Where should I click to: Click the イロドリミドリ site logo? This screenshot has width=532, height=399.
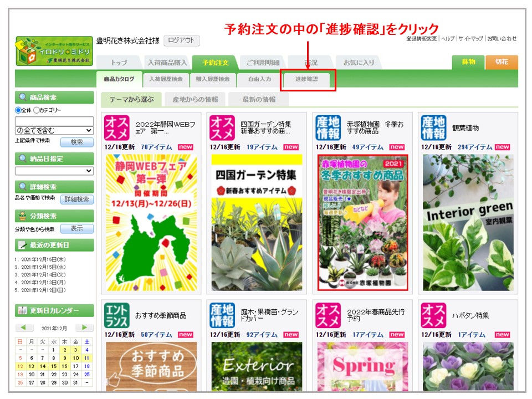(x=54, y=51)
